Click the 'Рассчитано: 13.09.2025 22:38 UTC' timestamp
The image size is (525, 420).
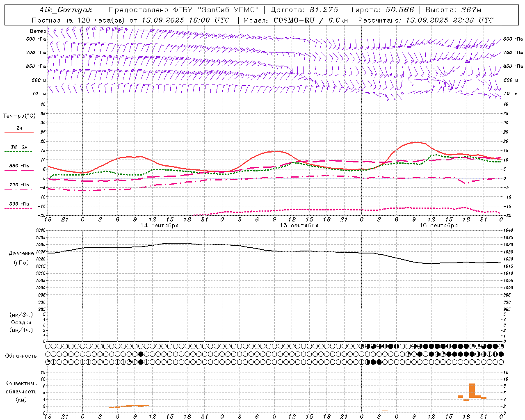point(426,20)
